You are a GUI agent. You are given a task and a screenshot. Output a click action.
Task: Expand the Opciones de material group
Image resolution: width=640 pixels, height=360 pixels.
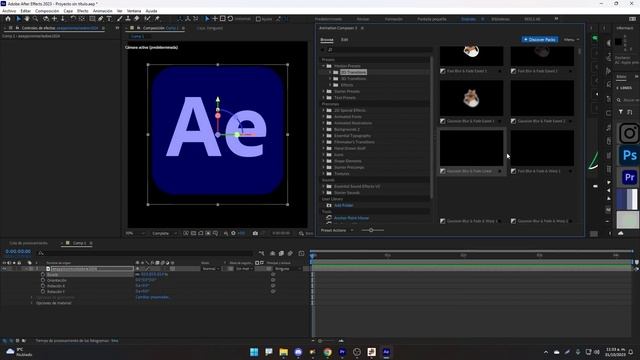tap(31, 303)
